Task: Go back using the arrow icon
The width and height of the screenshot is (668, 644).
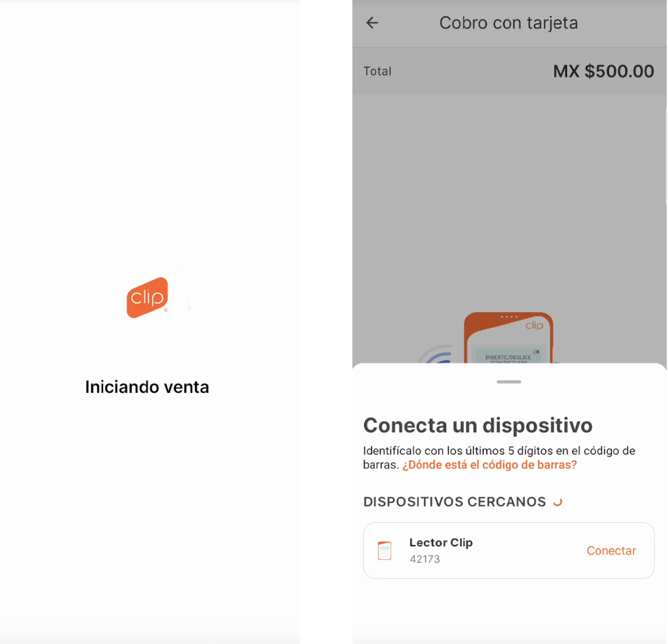Action: [372, 22]
